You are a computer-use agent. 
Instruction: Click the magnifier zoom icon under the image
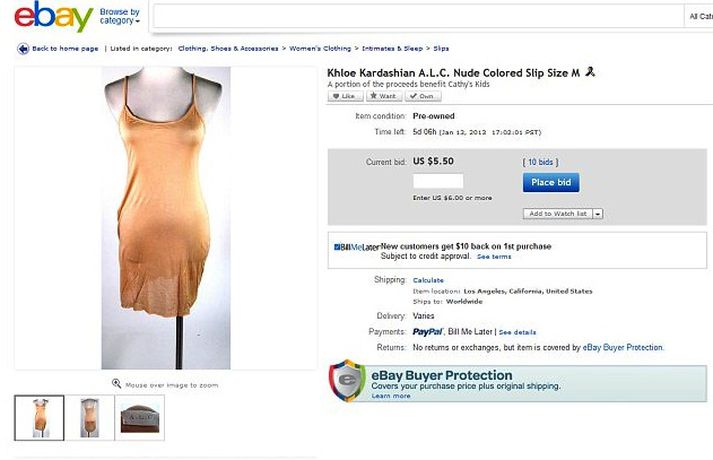tap(116, 384)
